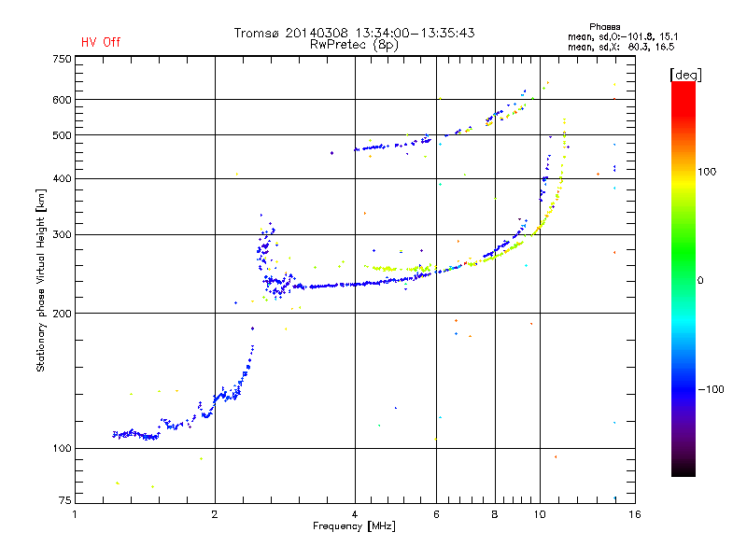Click the blue second-hop trace near 470 km
The height and width of the screenshot is (560, 747).
click(x=393, y=145)
